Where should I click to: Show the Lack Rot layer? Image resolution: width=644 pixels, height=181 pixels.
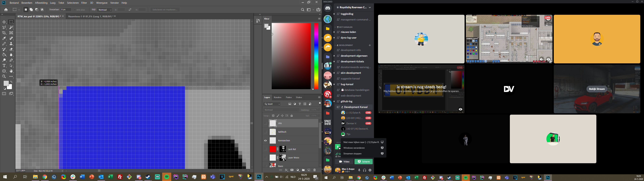coord(265,149)
